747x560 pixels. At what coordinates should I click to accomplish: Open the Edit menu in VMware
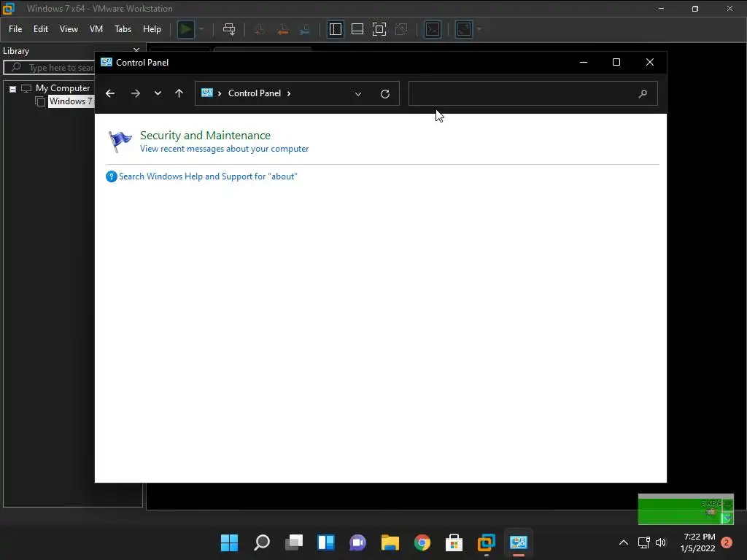41,29
